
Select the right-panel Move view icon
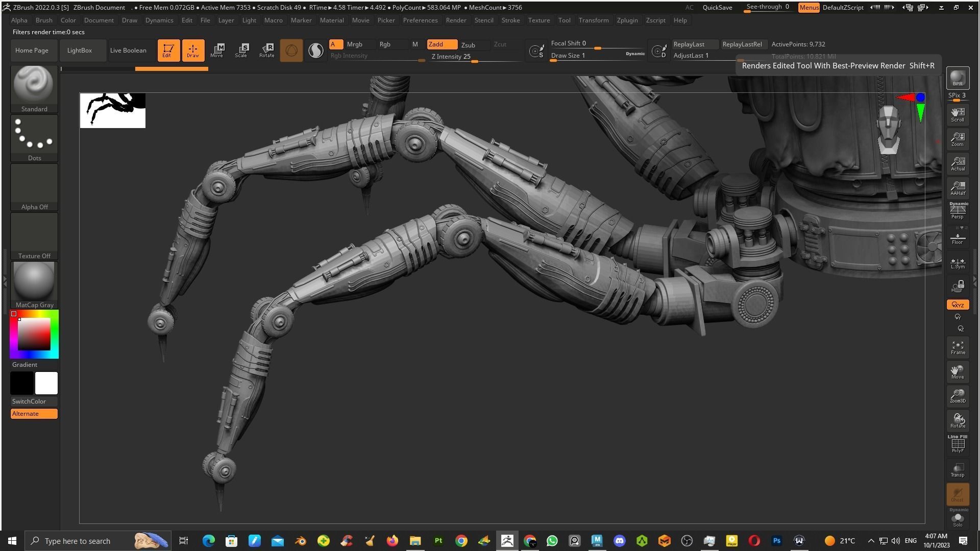point(958,372)
